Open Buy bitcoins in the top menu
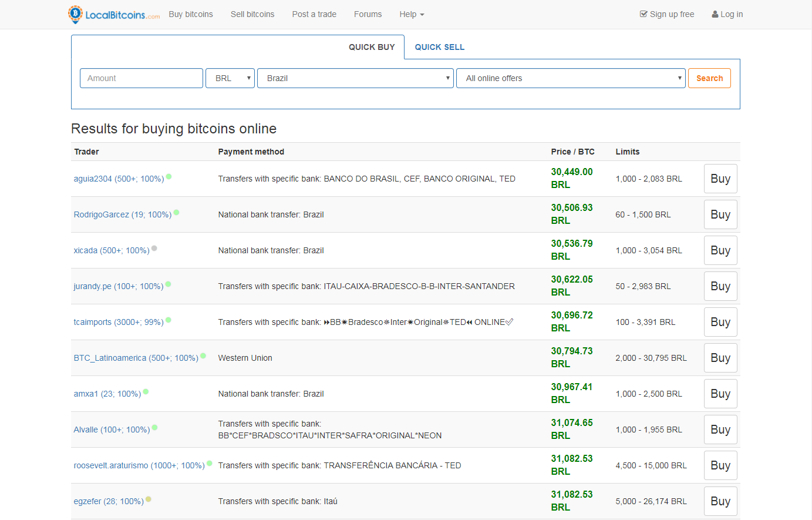This screenshot has height=520, width=812. click(x=191, y=14)
